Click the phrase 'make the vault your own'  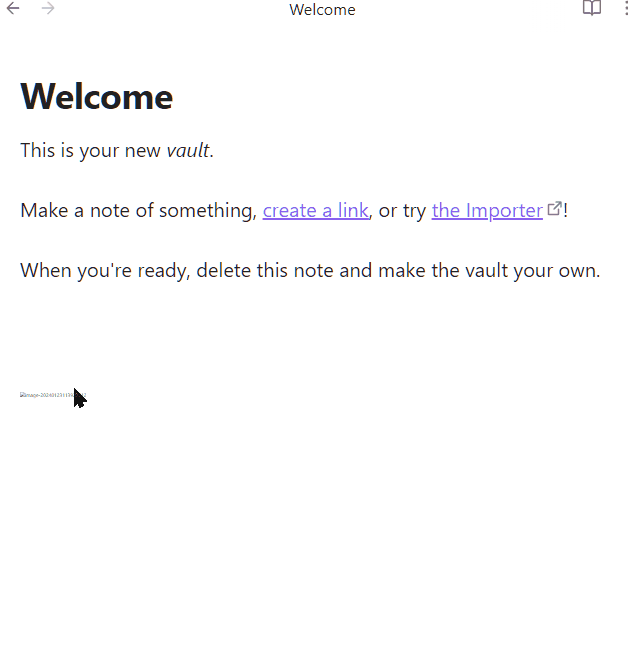coord(488,271)
